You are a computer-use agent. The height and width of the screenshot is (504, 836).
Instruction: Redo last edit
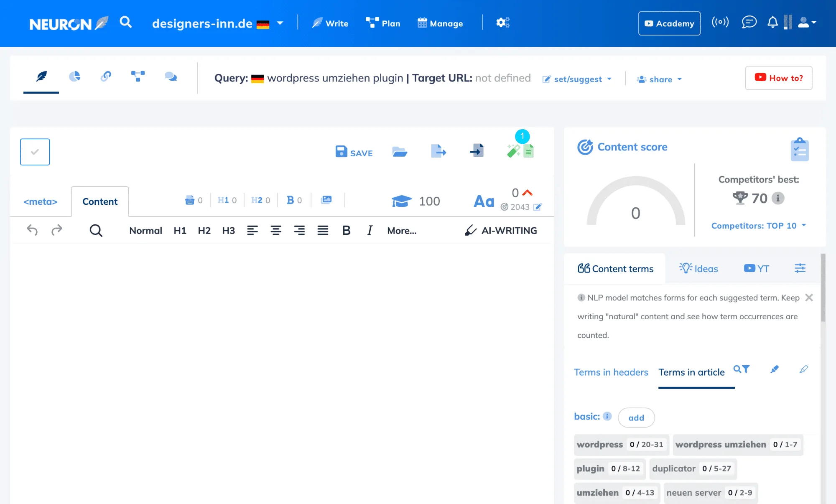[57, 230]
